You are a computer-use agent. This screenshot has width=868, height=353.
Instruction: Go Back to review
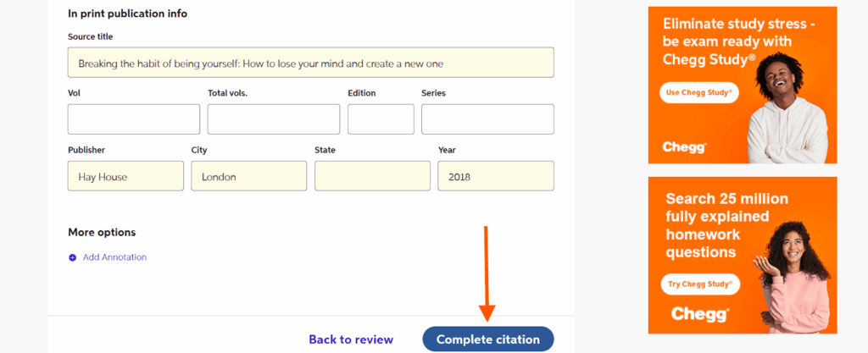tap(351, 339)
